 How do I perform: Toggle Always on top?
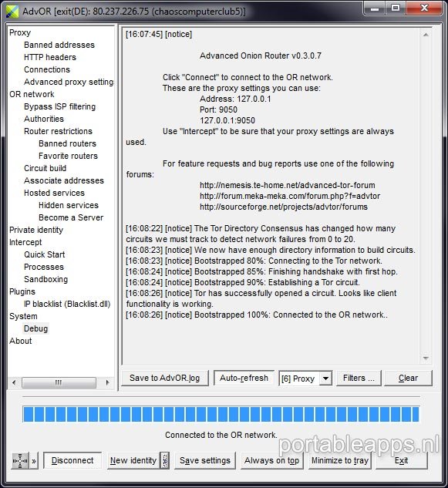[271, 460]
